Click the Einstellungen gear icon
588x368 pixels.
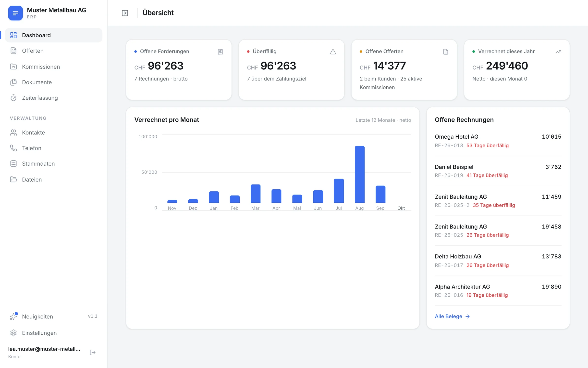(13, 333)
